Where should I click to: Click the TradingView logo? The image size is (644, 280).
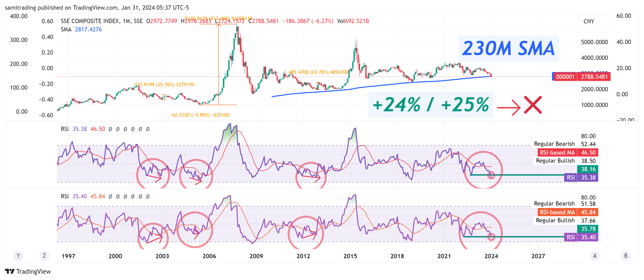28,271
